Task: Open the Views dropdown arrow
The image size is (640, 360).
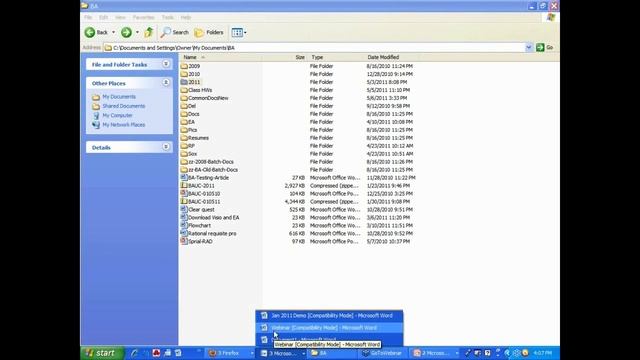Action: pyautogui.click(x=245, y=32)
